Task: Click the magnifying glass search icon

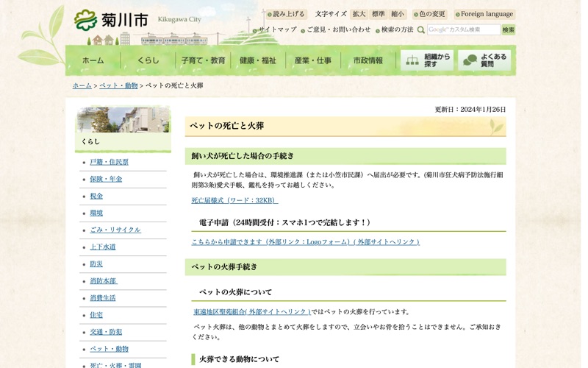Action: (420, 29)
